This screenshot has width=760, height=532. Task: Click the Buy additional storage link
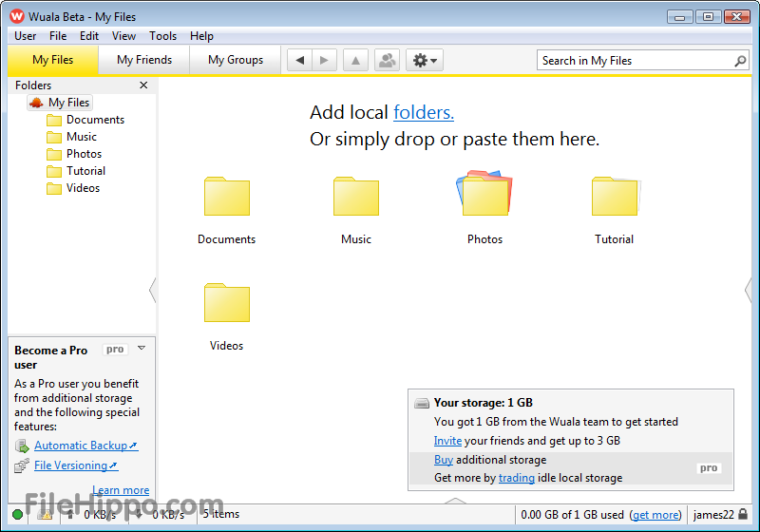coord(444,460)
